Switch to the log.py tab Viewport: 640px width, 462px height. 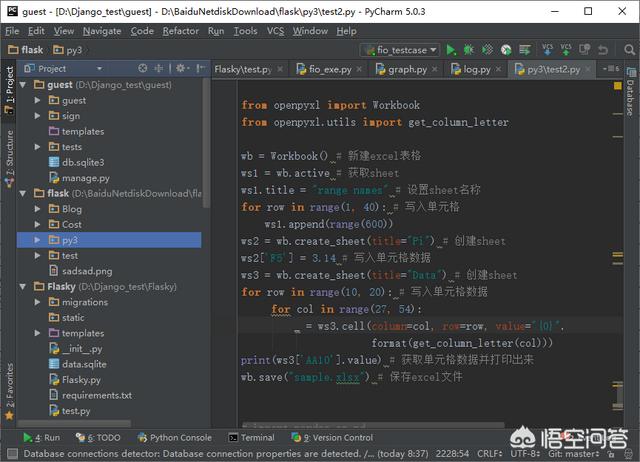(475, 69)
